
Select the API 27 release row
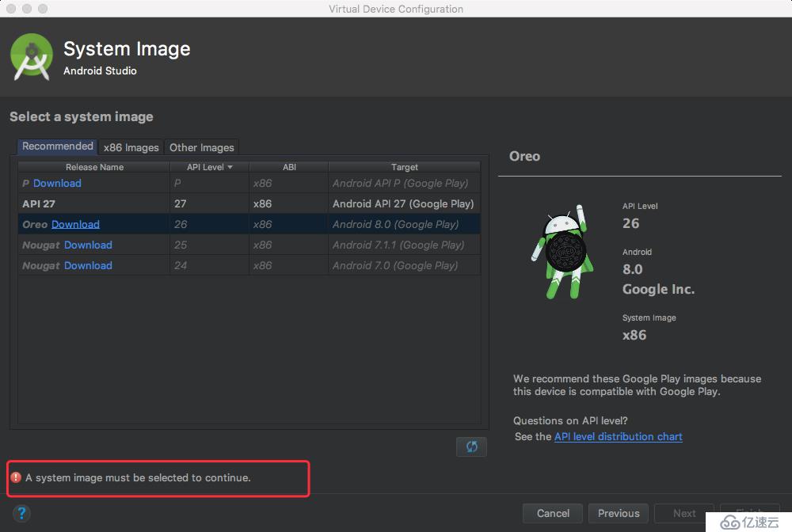pyautogui.click(x=249, y=203)
